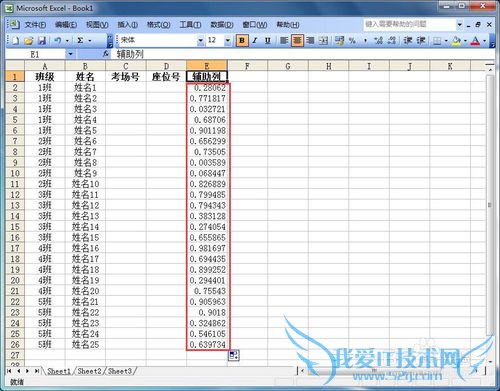This screenshot has width=500, height=391.
Task: Expand AutoSum functions dropdown
Action: [90, 41]
